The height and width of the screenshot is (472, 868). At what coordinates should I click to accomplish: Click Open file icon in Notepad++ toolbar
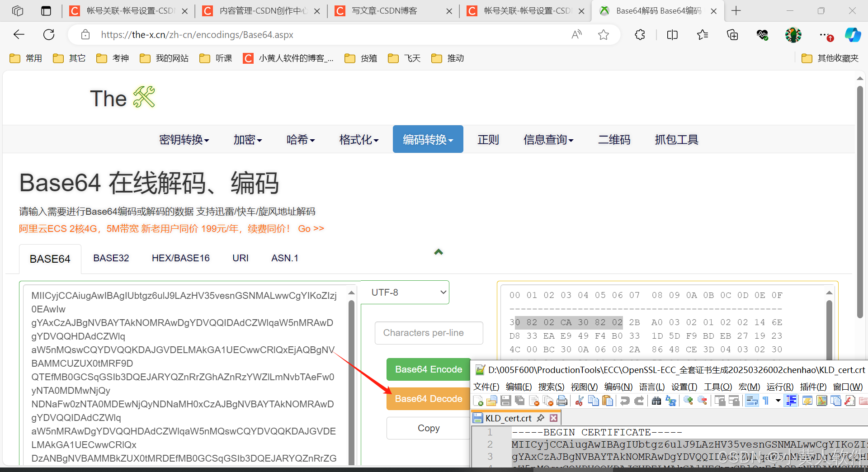[x=492, y=401]
